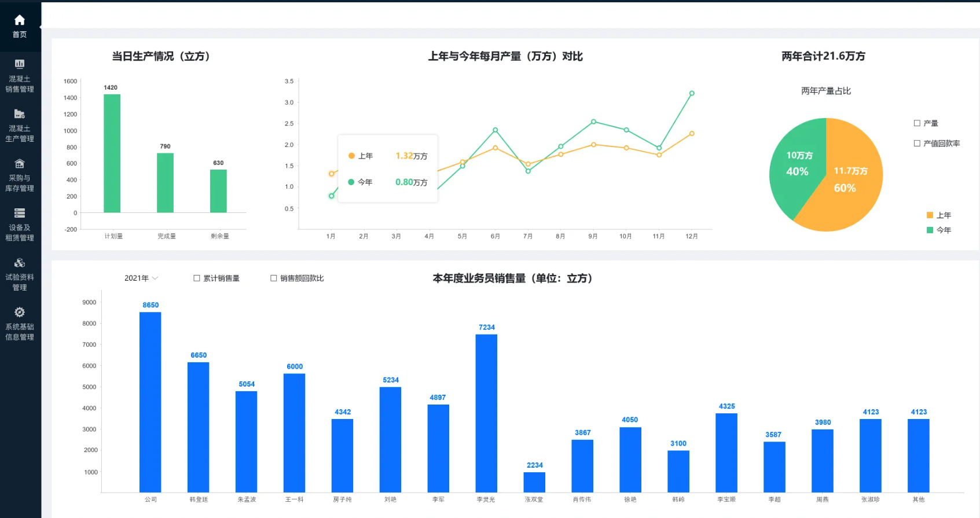Select the 李超 3587 sales bar
The width and height of the screenshot is (980, 518).
(x=775, y=467)
